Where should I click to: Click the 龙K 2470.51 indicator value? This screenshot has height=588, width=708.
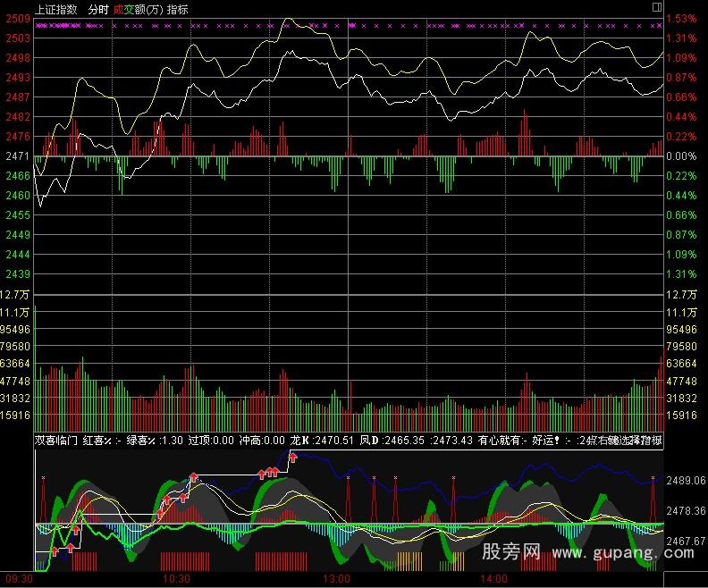point(323,440)
